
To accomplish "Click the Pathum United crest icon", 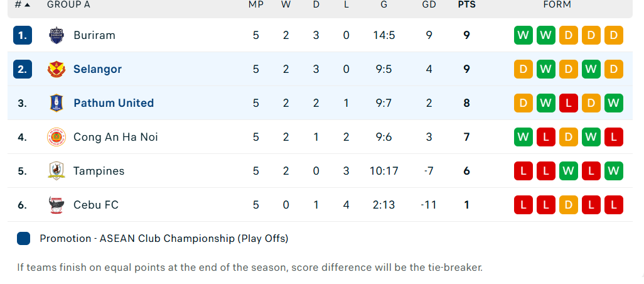I will (x=56, y=103).
